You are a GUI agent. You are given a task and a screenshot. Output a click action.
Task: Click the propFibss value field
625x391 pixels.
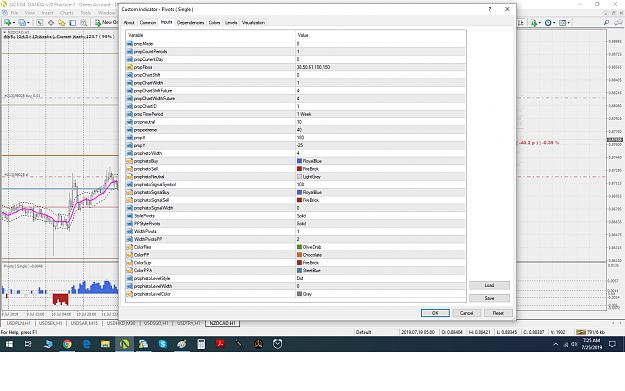tap(381, 67)
